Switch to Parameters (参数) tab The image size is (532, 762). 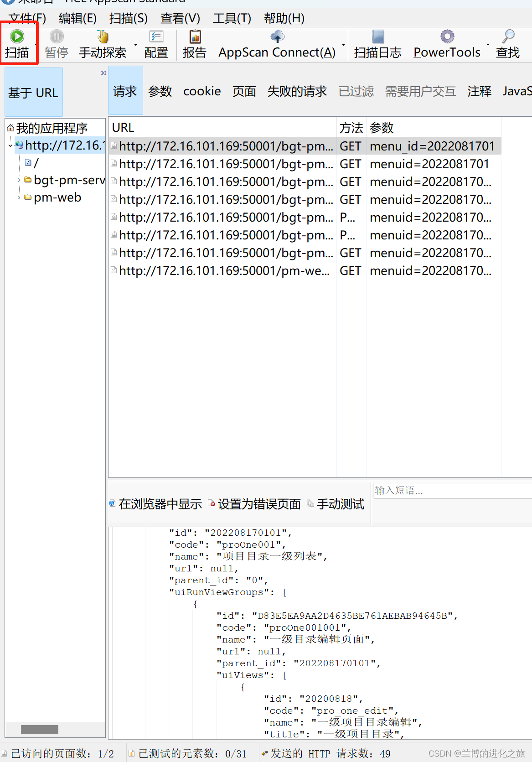coord(160,91)
